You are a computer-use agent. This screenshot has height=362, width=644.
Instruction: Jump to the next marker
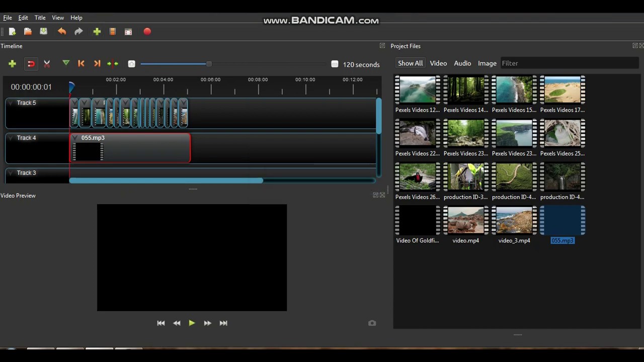pos(97,63)
